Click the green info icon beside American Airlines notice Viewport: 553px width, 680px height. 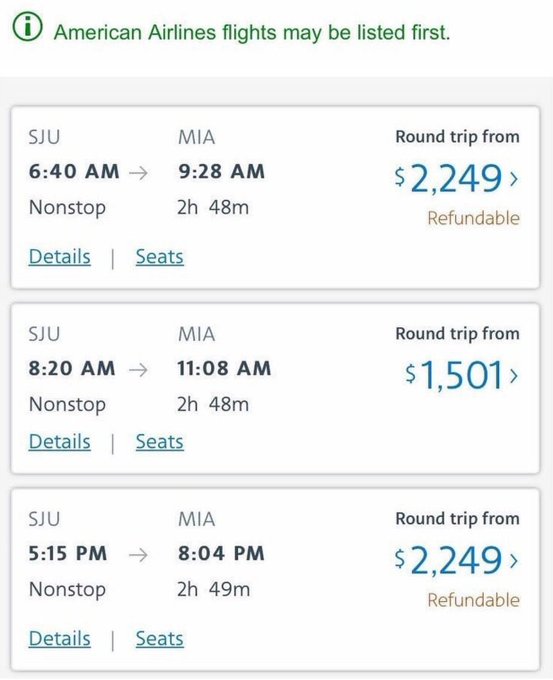[x=27, y=27]
